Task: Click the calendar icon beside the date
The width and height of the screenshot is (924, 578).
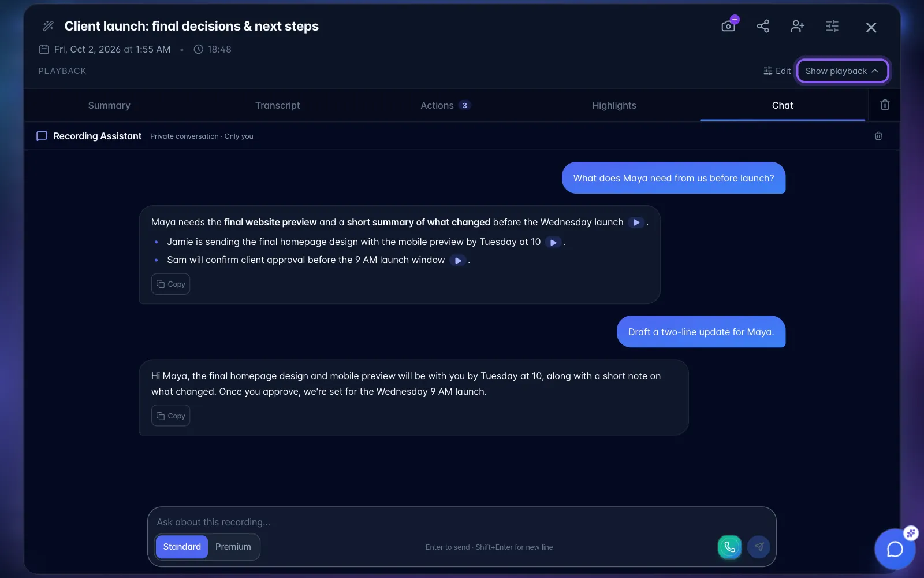Action: tap(44, 49)
